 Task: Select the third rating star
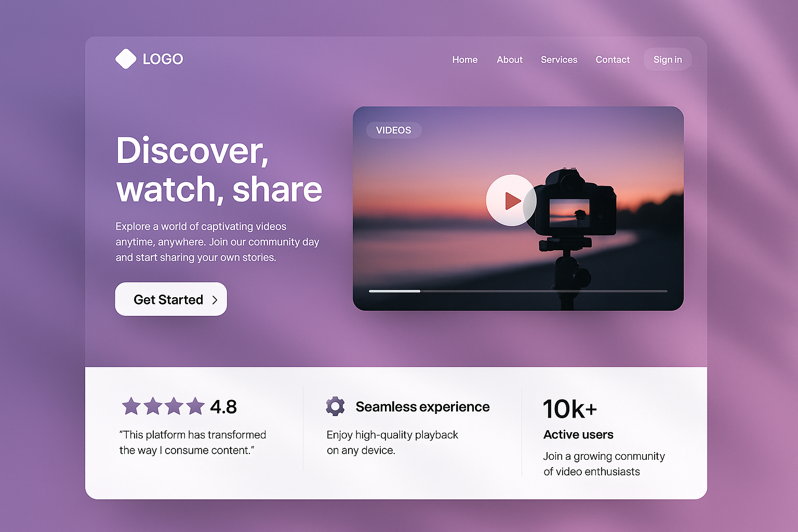click(174, 406)
